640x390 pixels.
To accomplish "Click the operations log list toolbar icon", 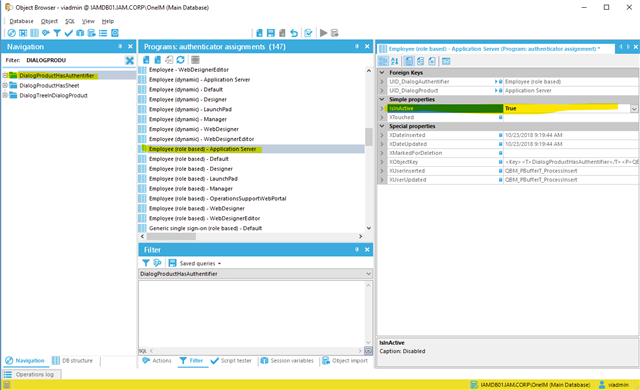I will (103, 33).
